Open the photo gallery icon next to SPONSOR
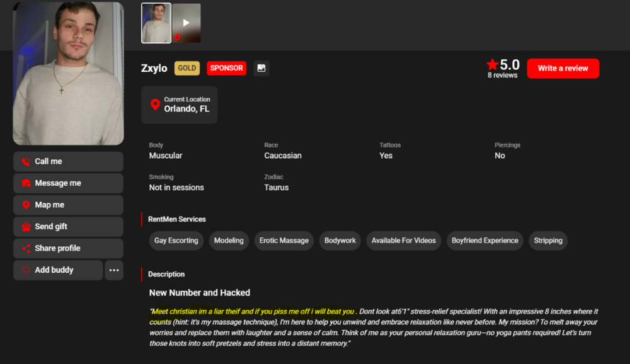This screenshot has width=630, height=364. coord(261,68)
